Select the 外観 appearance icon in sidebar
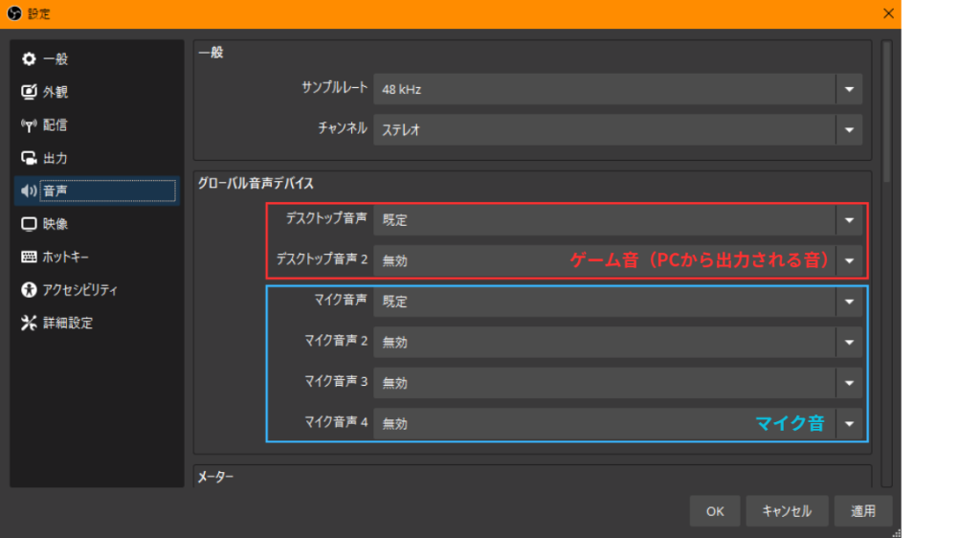The width and height of the screenshot is (980, 538). [x=29, y=92]
